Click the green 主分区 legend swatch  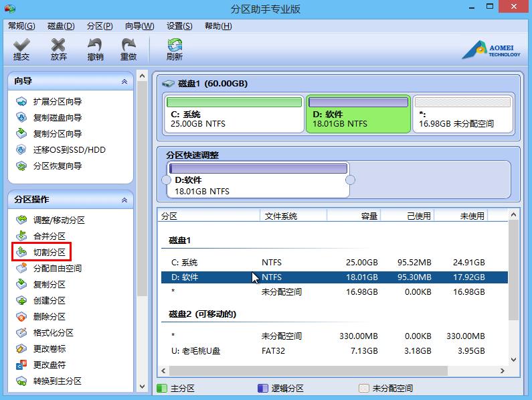click(x=162, y=388)
